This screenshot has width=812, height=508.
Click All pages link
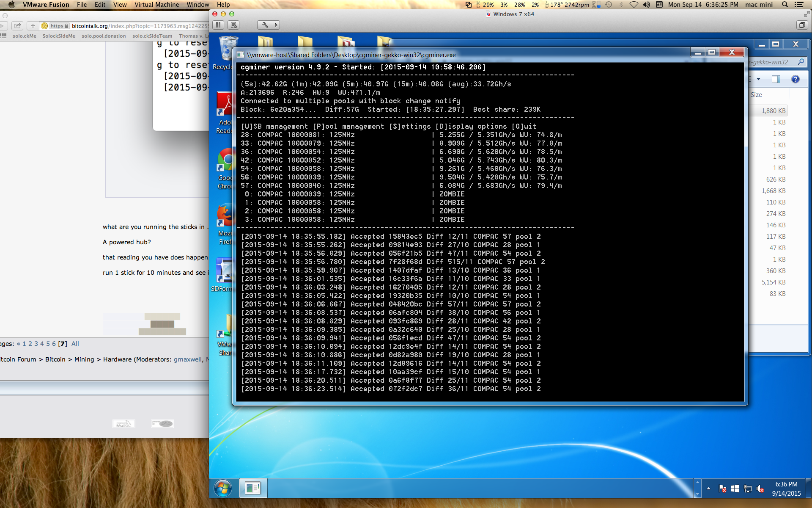[x=75, y=344]
